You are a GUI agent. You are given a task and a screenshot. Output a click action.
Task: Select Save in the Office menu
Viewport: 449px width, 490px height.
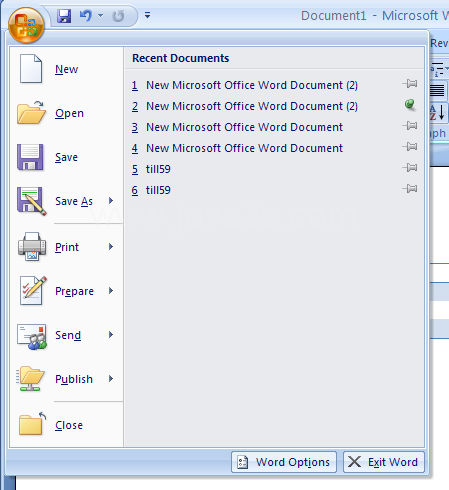pyautogui.click(x=66, y=157)
